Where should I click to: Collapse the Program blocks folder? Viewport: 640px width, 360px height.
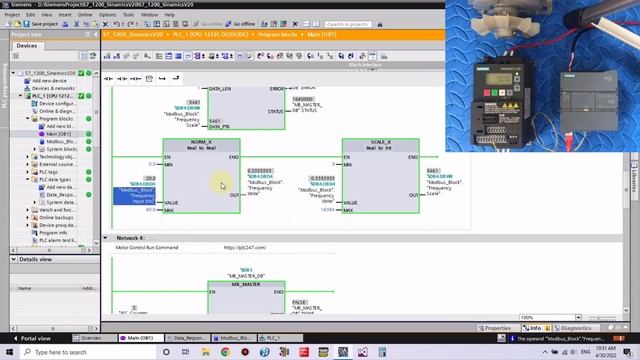[28, 119]
